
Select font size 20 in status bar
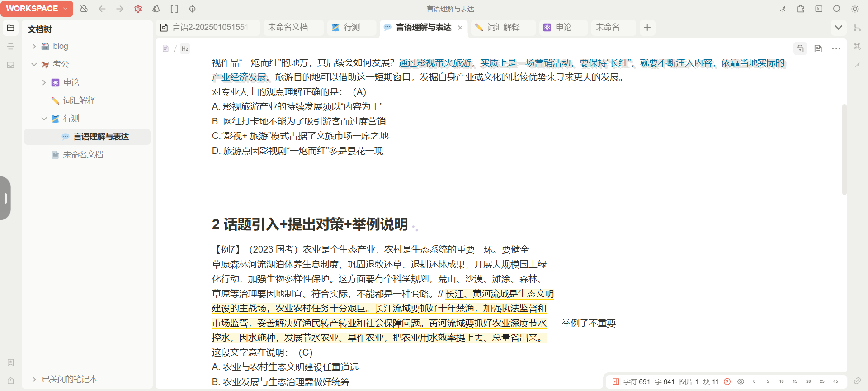coord(808,381)
